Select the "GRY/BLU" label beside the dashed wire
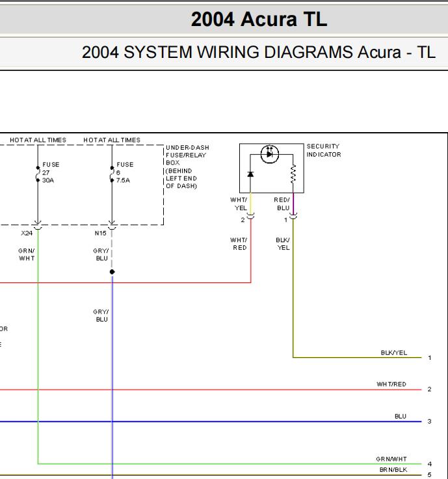This screenshot has height=479, width=448. pyautogui.click(x=101, y=254)
